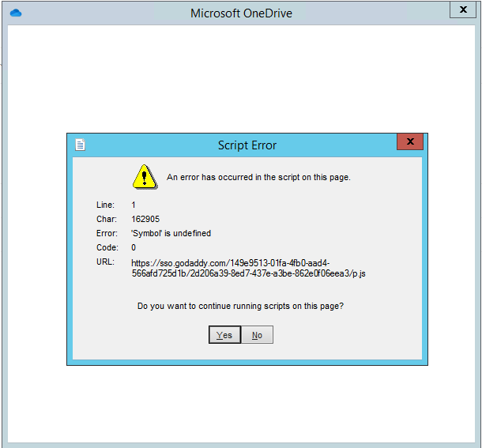Click the Microsoft OneDrive window title
Image resolution: width=482 pixels, height=448 pixels.
tap(240, 13)
